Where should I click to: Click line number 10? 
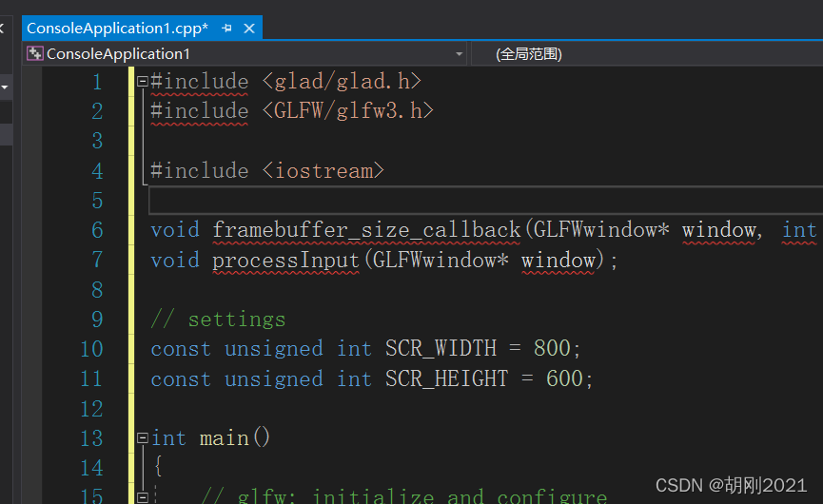92,349
